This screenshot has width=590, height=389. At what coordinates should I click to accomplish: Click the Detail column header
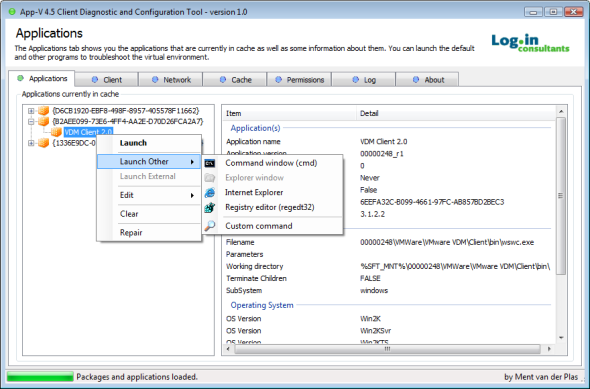pyautogui.click(x=456, y=113)
